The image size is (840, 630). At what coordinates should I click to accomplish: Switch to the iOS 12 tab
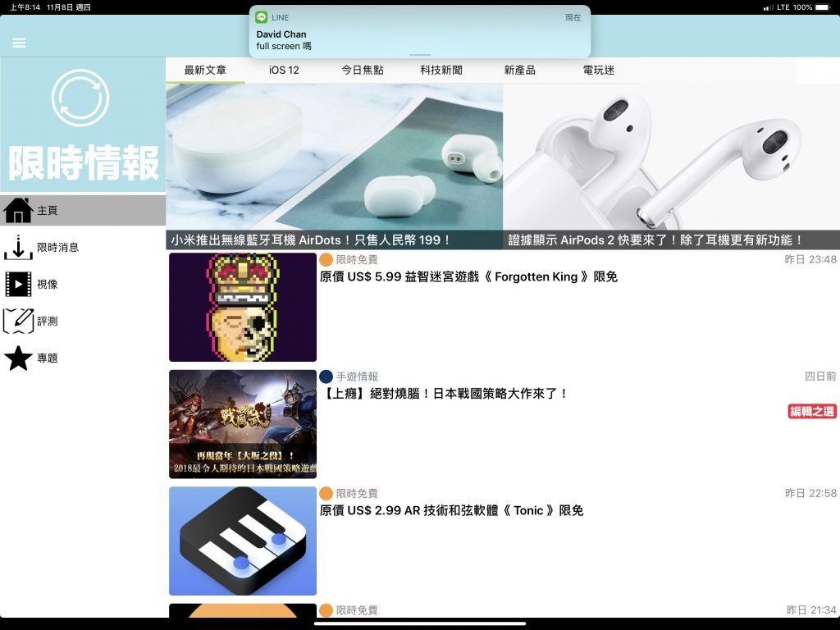coord(284,71)
